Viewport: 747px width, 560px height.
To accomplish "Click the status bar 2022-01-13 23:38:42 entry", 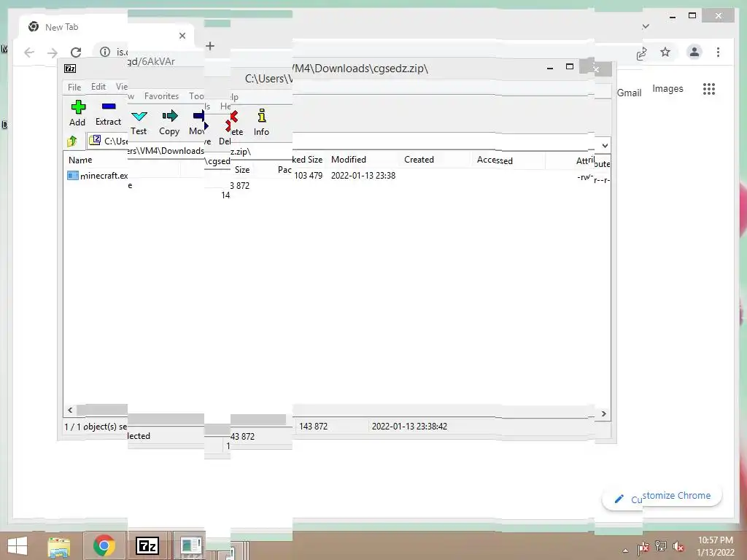I will [409, 426].
